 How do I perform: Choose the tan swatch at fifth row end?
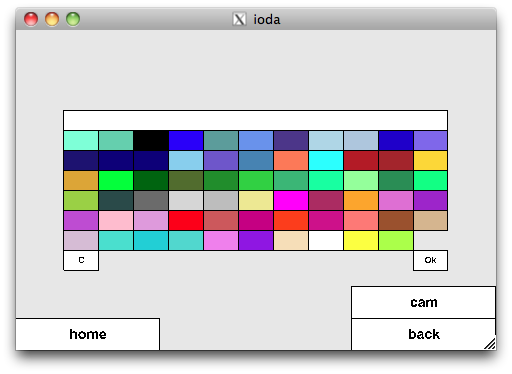point(431,221)
